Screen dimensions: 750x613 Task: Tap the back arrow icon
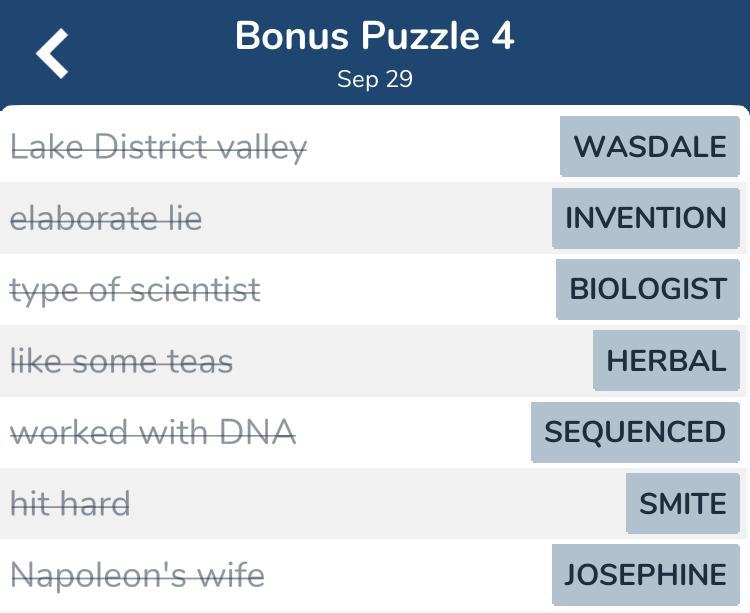point(53,53)
